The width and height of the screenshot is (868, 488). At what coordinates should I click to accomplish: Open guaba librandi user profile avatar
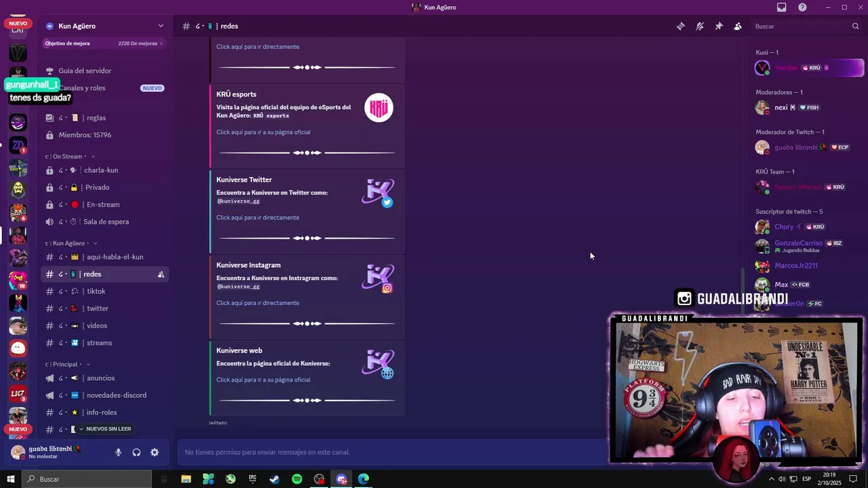click(18, 452)
